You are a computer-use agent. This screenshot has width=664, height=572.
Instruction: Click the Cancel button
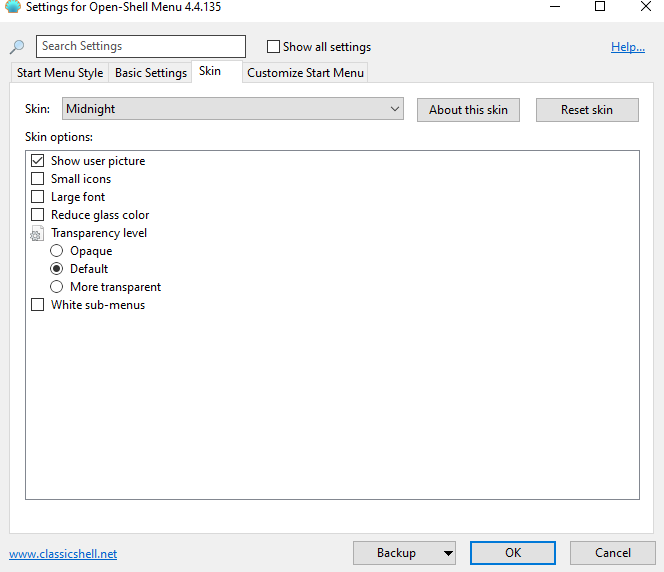(613, 553)
